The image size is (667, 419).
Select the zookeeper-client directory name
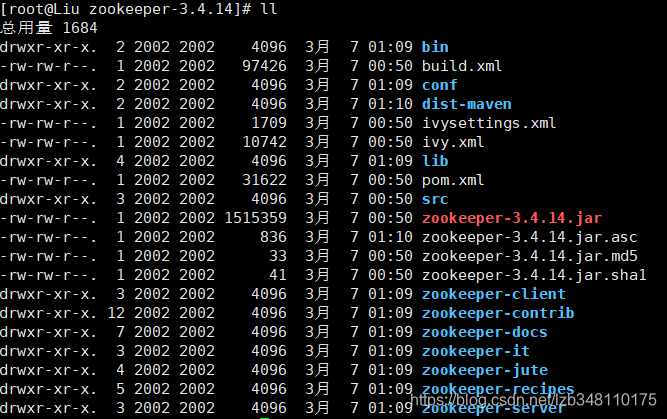click(493, 294)
